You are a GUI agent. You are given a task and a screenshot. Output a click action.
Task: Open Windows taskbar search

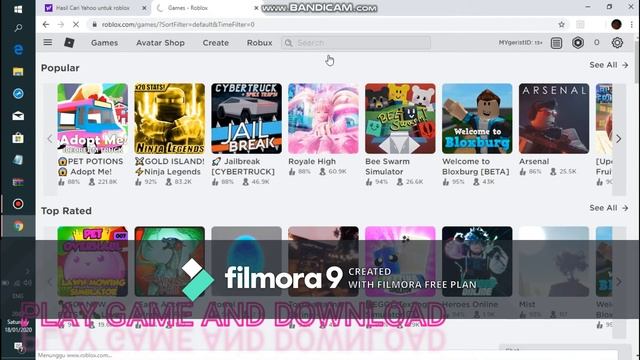tap(18, 28)
